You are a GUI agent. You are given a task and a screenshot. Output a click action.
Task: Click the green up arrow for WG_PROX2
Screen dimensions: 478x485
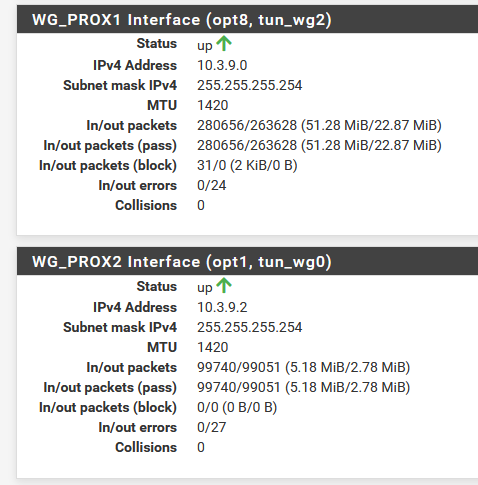[224, 286]
